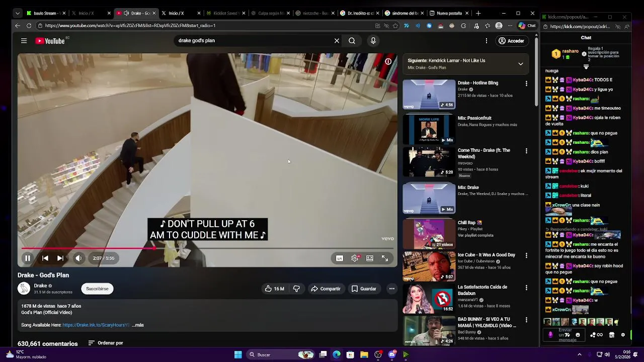Open Kick chat emoji picker
The width and height of the screenshot is (644, 362).
coord(578,335)
